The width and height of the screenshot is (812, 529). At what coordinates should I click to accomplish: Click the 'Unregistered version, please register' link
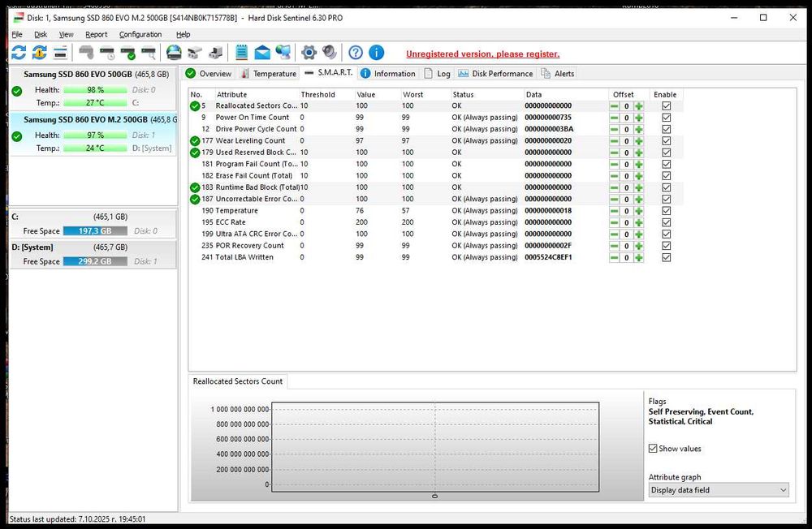(x=482, y=54)
